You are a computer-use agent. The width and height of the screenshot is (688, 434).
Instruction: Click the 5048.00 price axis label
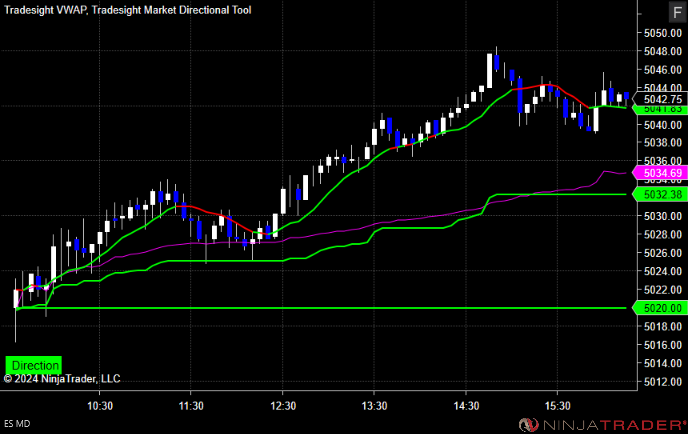[663, 51]
